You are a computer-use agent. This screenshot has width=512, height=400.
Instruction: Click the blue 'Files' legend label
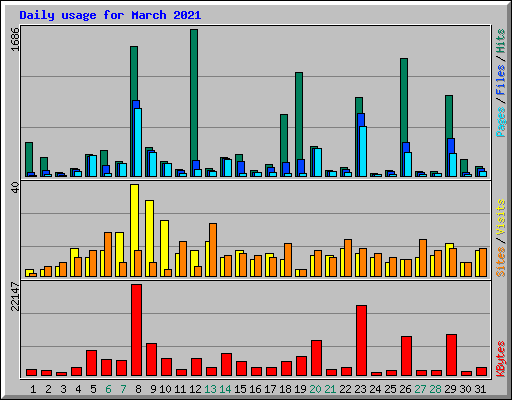tap(501, 79)
